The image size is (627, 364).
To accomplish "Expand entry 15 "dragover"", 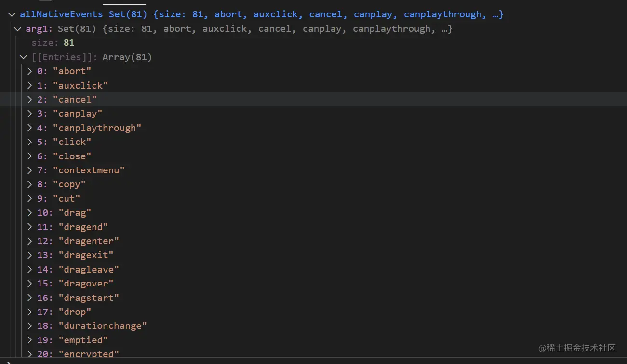I will pyautogui.click(x=29, y=284).
